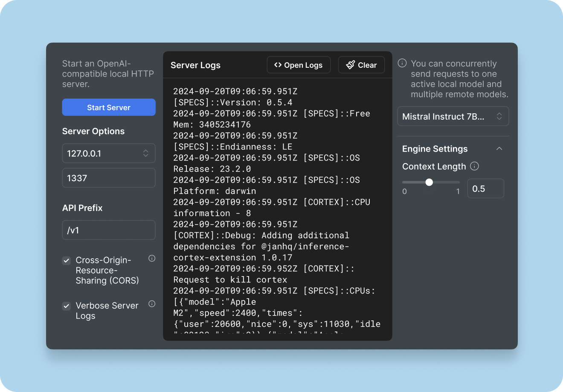Image resolution: width=563 pixels, height=392 pixels.
Task: Click the Clear button label
Action: (x=367, y=65)
